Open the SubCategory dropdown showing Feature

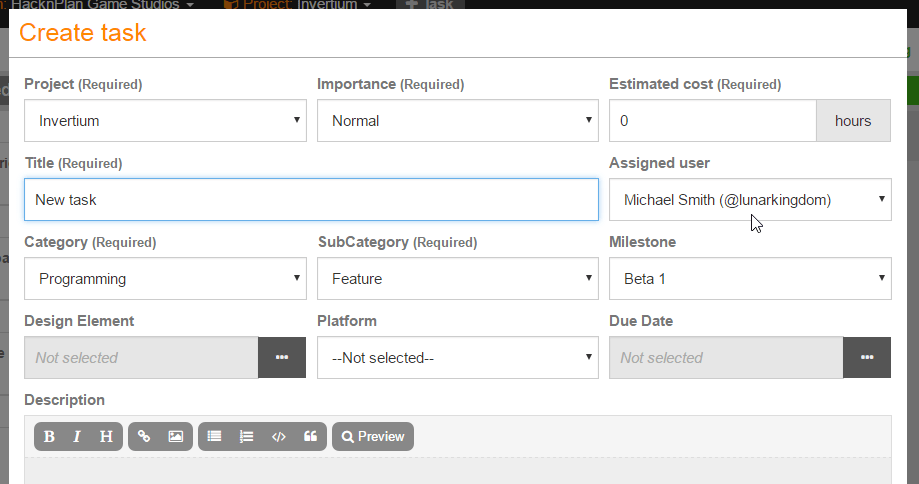click(458, 279)
